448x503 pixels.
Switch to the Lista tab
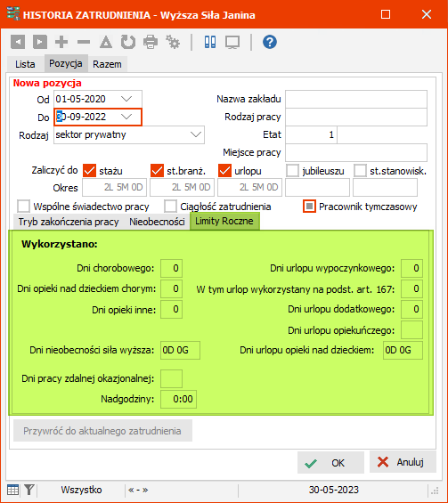pos(25,64)
